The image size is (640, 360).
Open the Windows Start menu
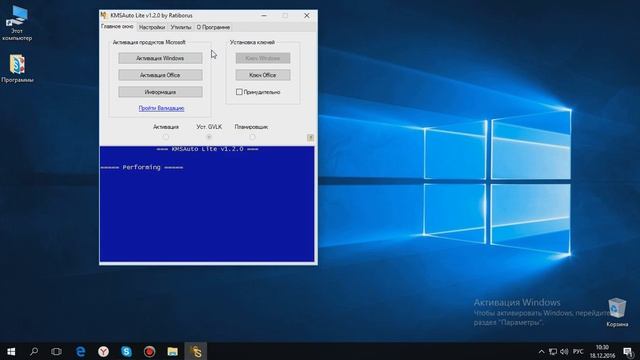(11, 351)
